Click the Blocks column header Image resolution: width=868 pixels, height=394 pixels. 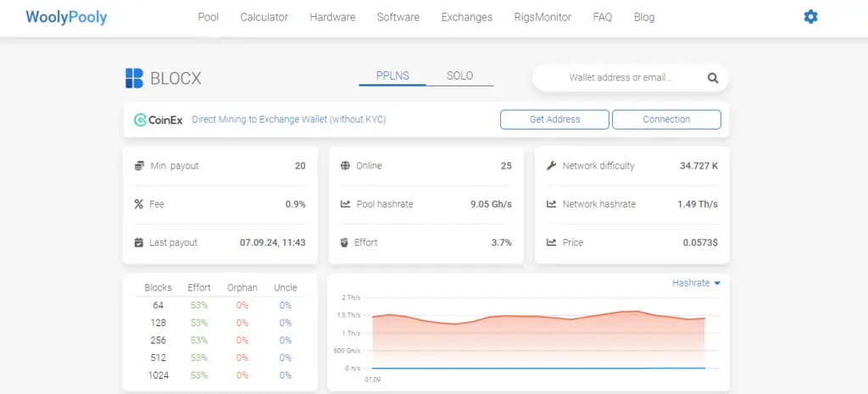point(159,288)
